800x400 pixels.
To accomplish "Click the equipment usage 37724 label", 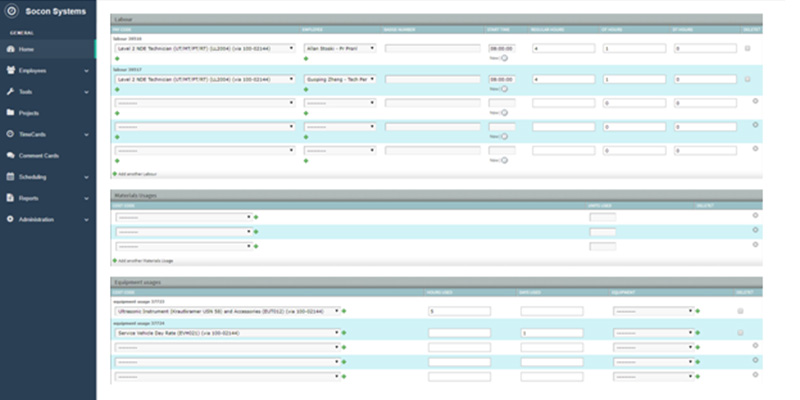I will click(138, 323).
